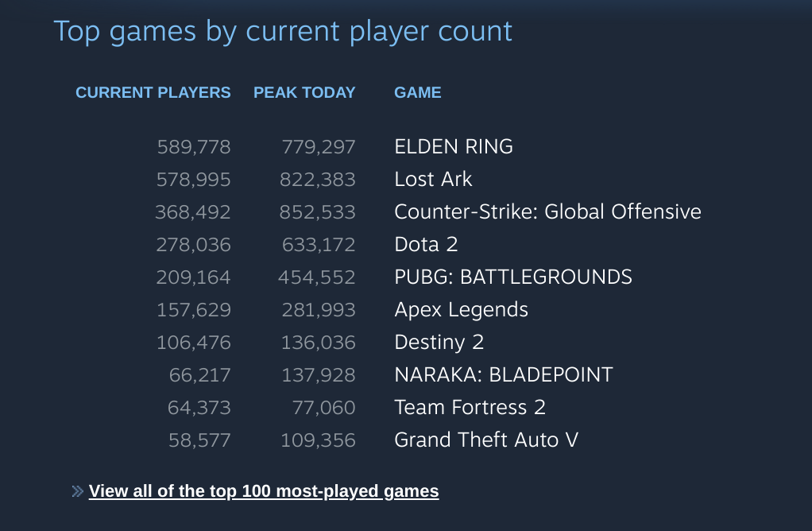Select Destiny 2 from the rankings
Screen dimensions: 812x531
(439, 342)
